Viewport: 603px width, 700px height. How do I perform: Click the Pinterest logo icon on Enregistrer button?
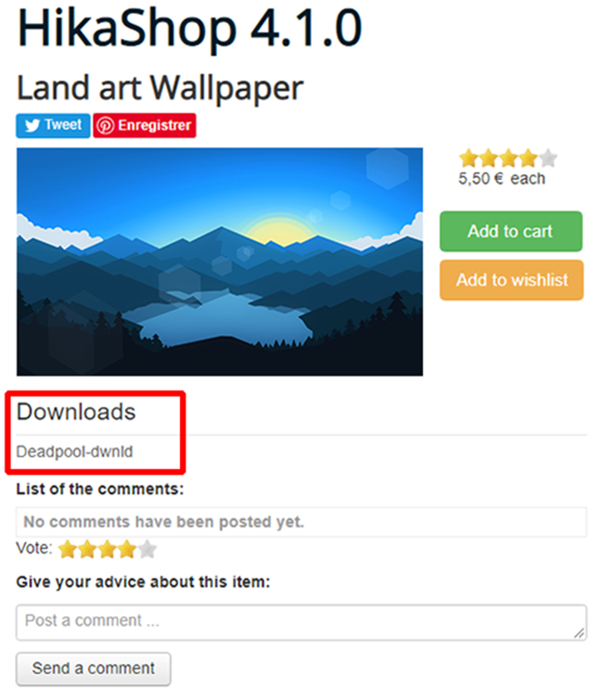[x=106, y=125]
